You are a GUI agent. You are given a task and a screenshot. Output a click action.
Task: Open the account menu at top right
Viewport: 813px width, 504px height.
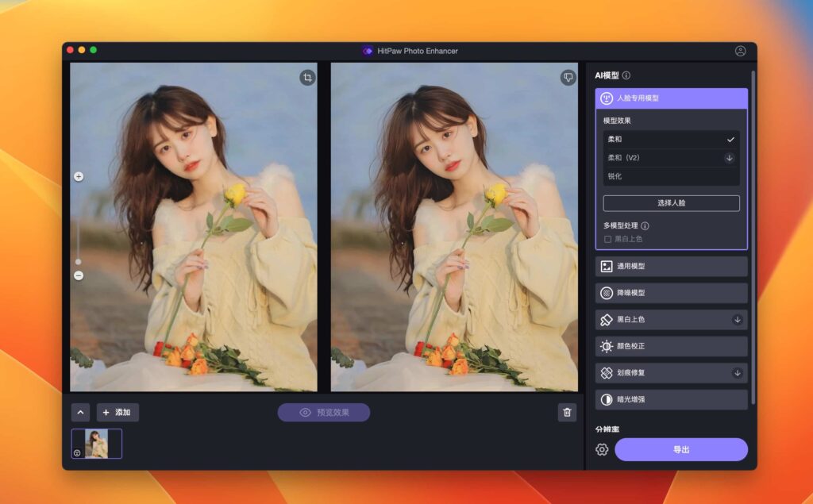click(x=740, y=51)
